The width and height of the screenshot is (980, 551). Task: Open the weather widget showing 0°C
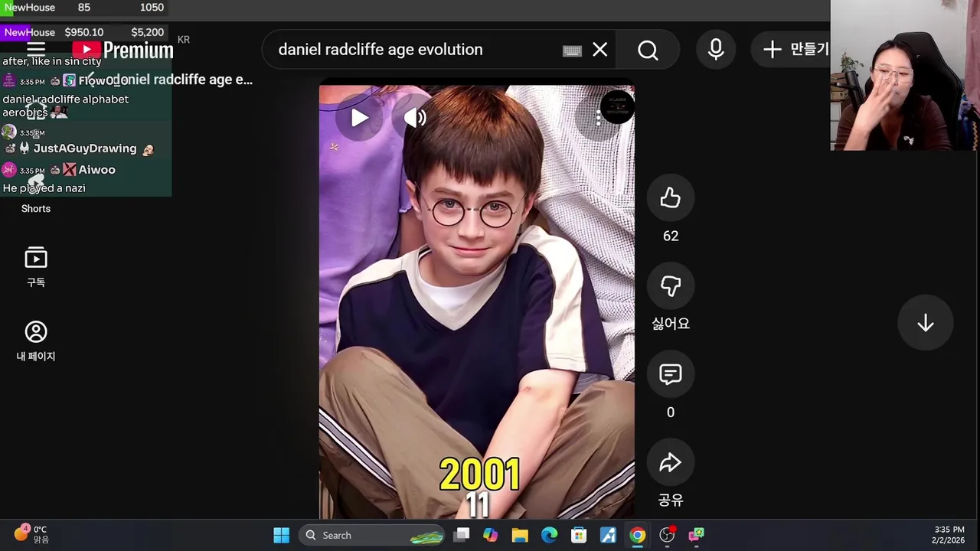click(x=31, y=534)
